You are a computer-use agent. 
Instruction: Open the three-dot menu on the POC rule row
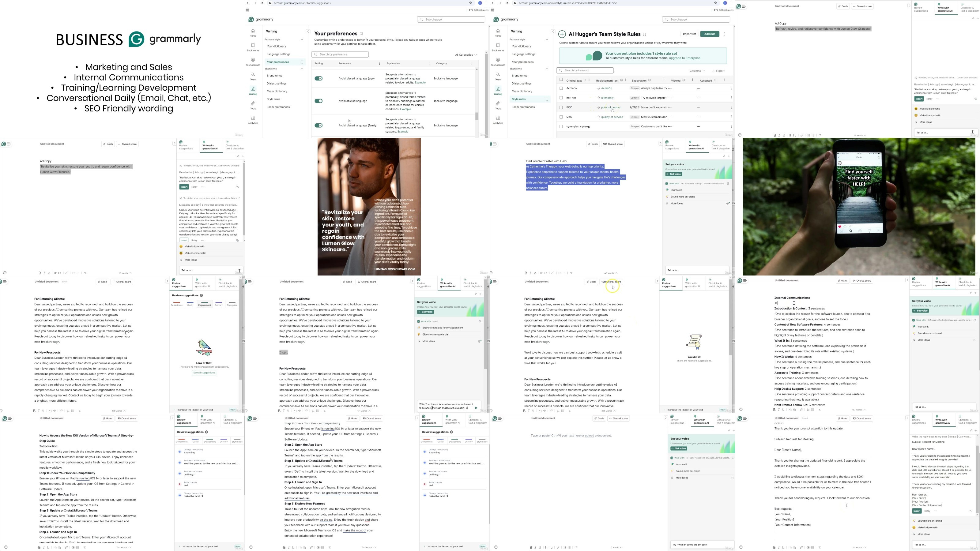731,107
